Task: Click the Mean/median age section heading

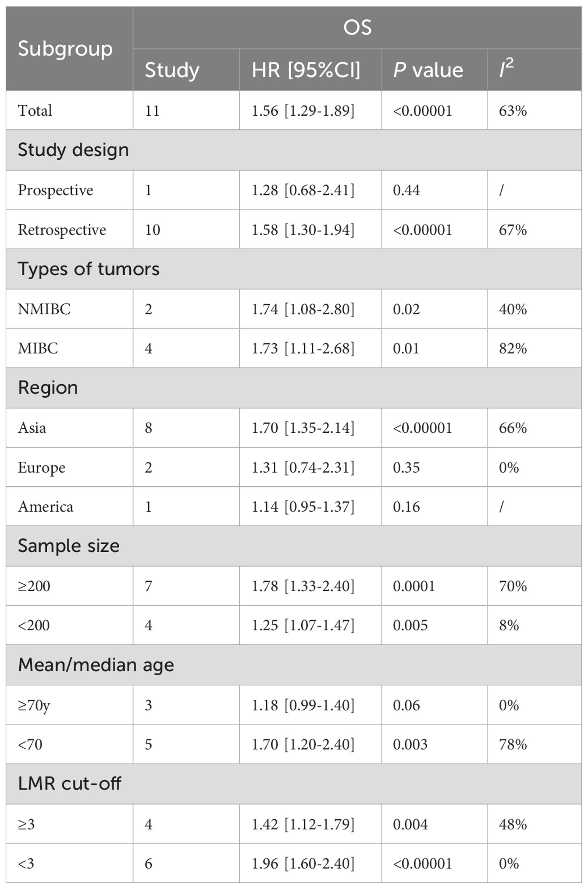Action: (x=96, y=665)
